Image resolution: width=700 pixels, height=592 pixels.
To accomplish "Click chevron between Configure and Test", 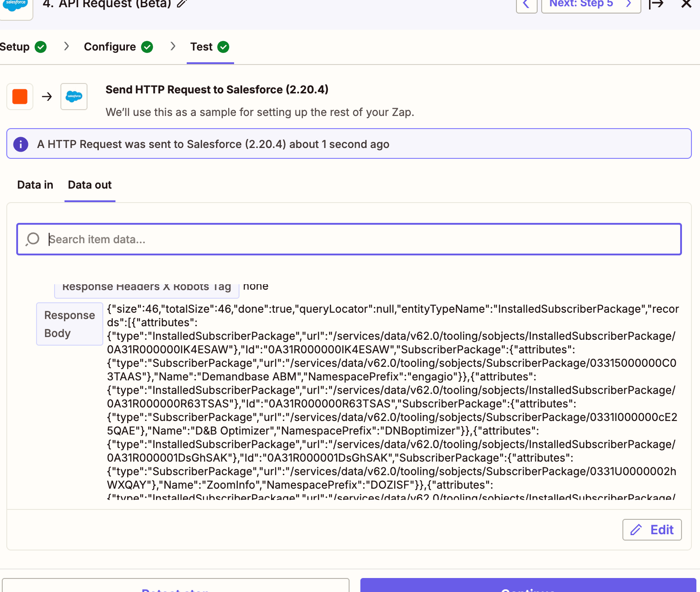I will point(173,46).
